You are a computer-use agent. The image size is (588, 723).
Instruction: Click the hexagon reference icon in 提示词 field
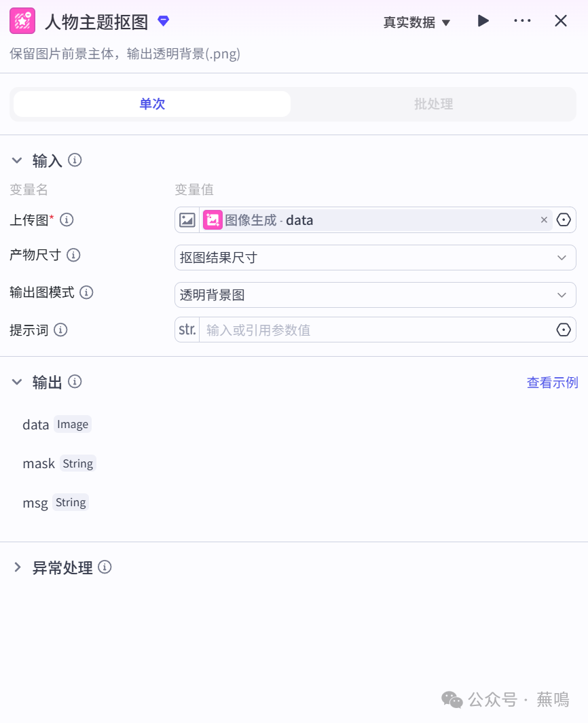564,330
